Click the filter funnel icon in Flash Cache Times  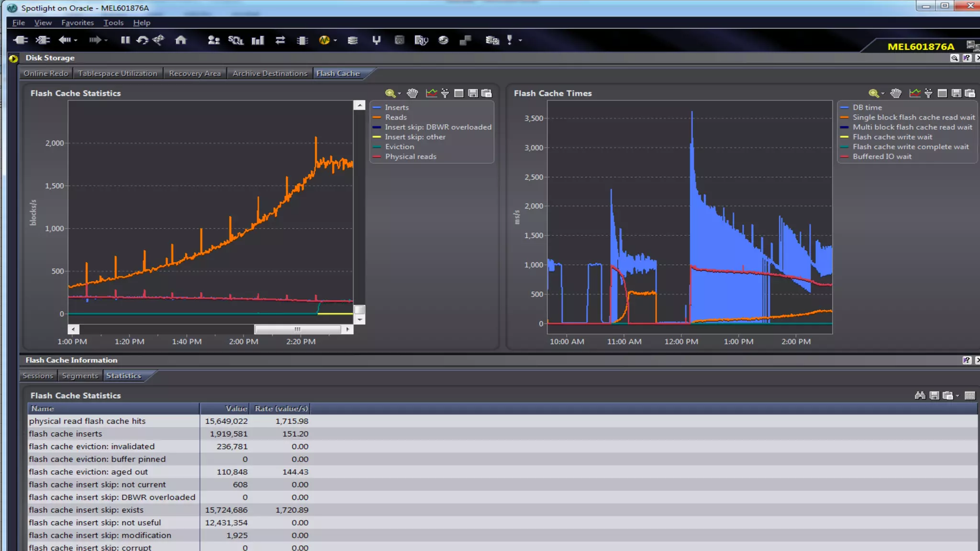tap(928, 93)
